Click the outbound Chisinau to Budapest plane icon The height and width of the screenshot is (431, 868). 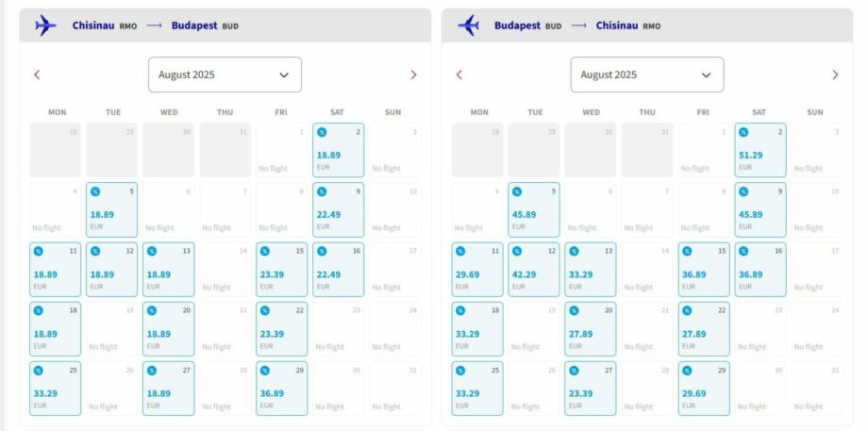click(x=45, y=25)
